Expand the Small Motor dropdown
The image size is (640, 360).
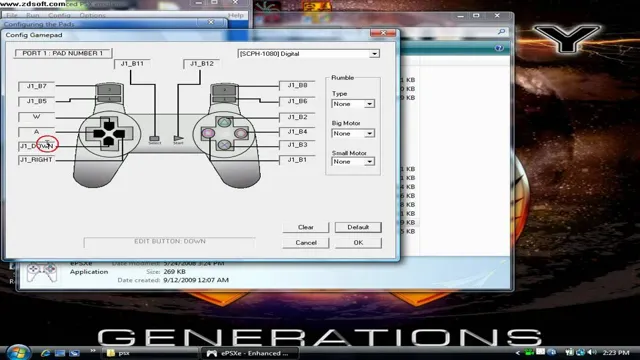pos(369,162)
